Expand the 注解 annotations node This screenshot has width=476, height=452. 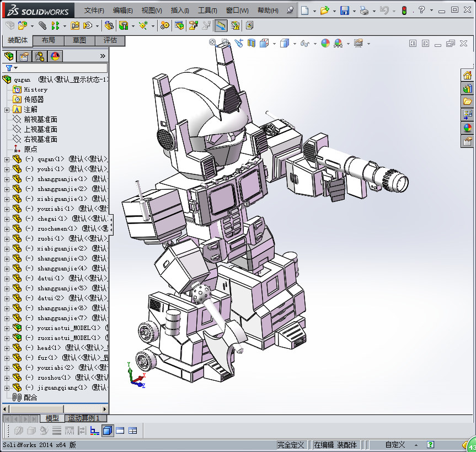(x=7, y=110)
